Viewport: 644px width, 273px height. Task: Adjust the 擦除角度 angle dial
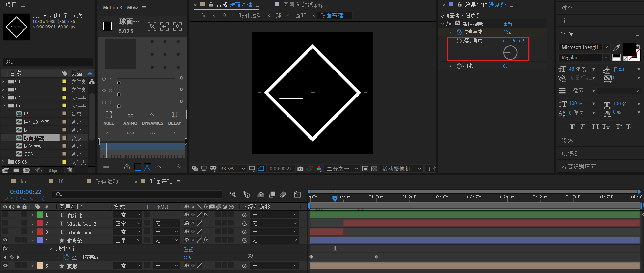pyautogui.click(x=510, y=52)
